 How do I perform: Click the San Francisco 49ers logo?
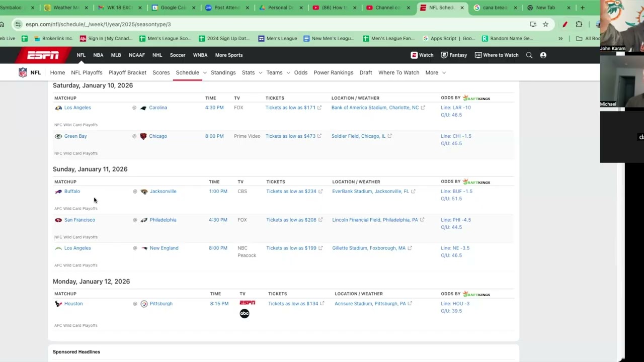pyautogui.click(x=58, y=220)
